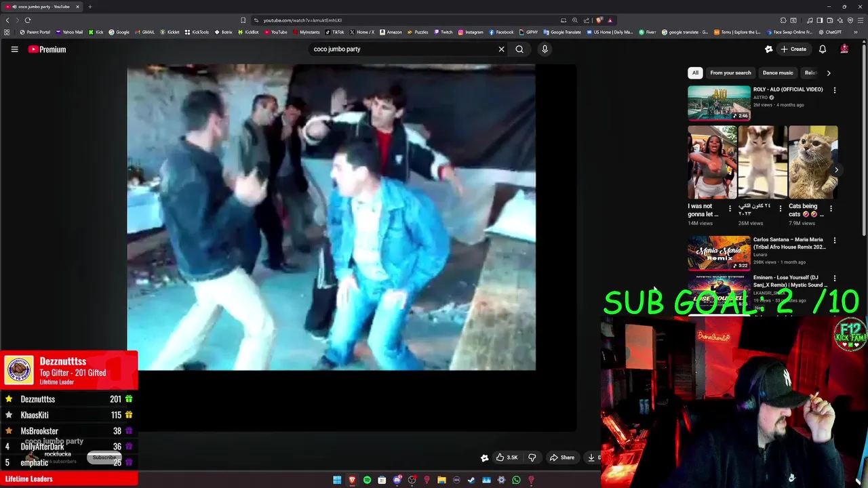The width and height of the screenshot is (868, 488).
Task: Bookmark this page icon in address bar
Action: tap(243, 20)
